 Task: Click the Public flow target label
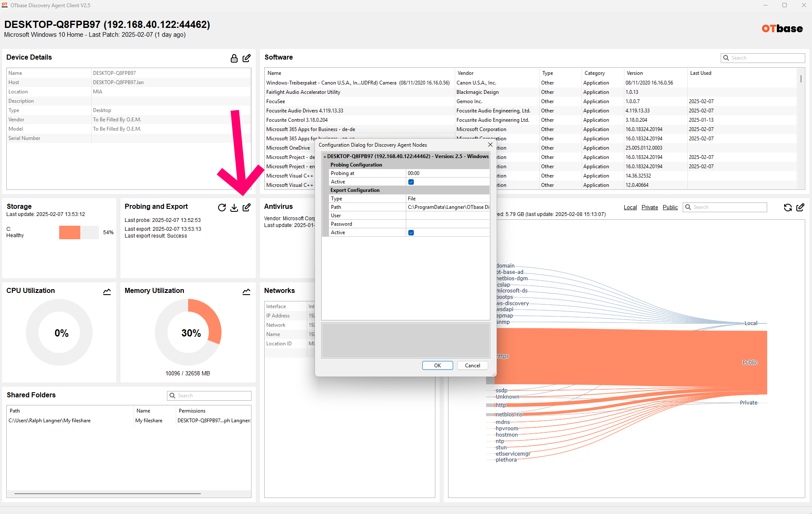click(x=750, y=362)
